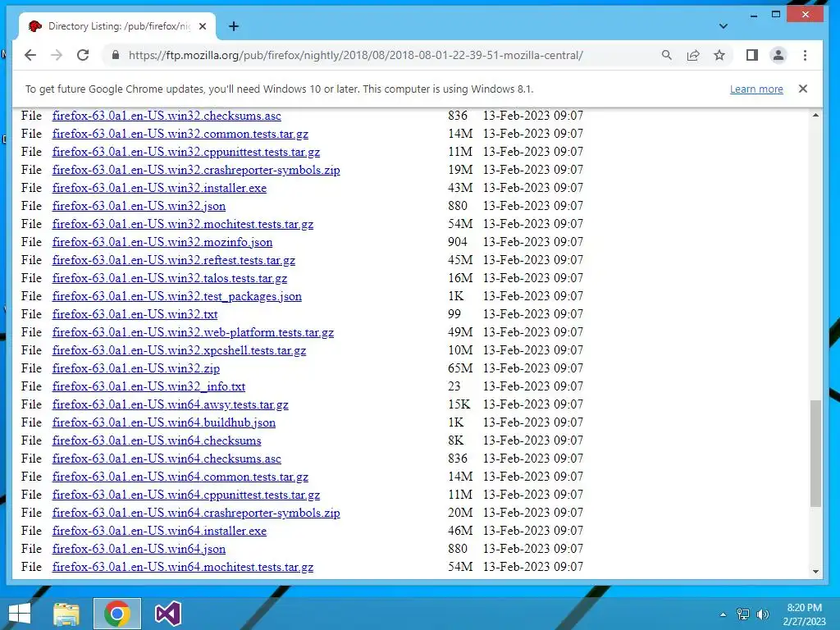Open win32.mochitest.tests.tar.gz link
840x630 pixels.
pyautogui.click(x=183, y=224)
